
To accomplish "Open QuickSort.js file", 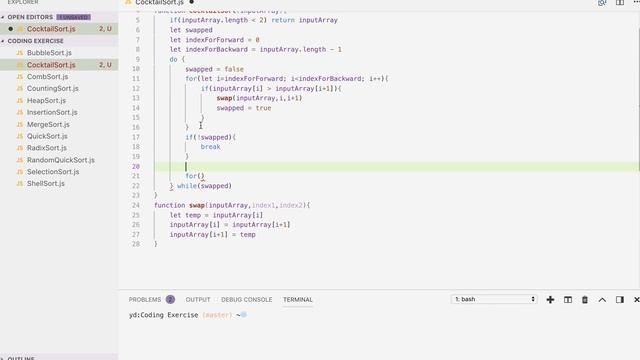I will (47, 136).
